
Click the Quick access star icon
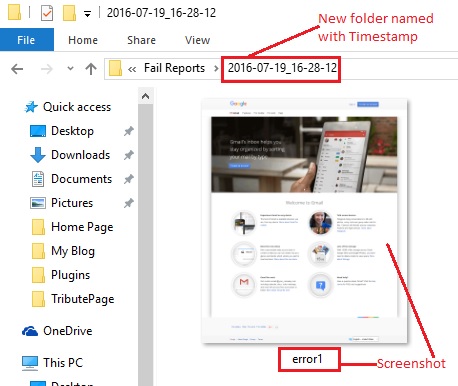(31, 107)
